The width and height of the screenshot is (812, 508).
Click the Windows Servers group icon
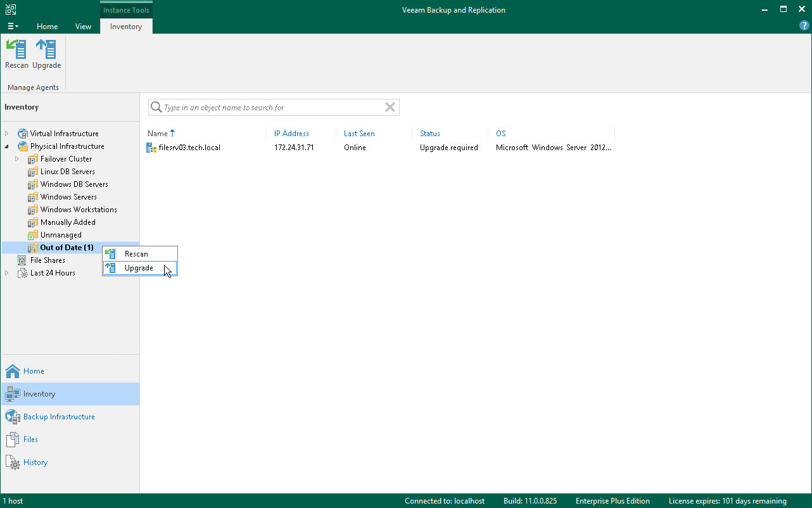tap(33, 197)
